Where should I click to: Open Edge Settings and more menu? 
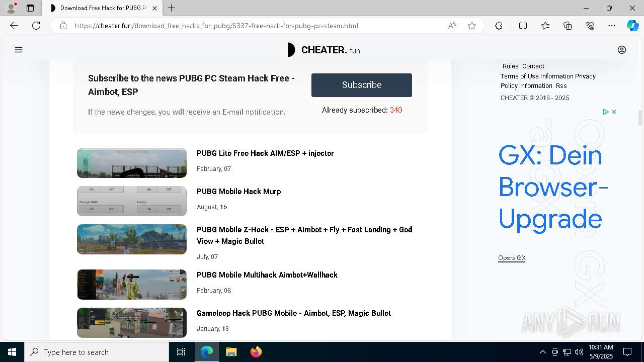(612, 26)
